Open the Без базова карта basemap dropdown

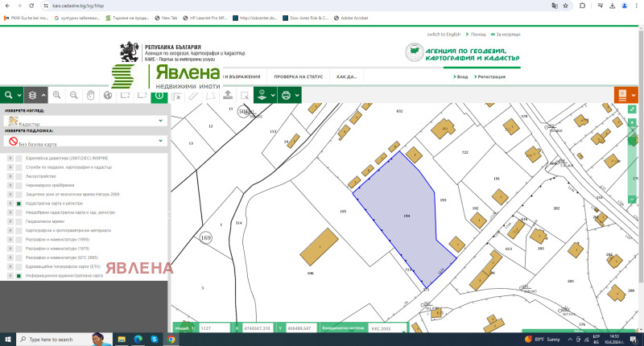tap(84, 141)
